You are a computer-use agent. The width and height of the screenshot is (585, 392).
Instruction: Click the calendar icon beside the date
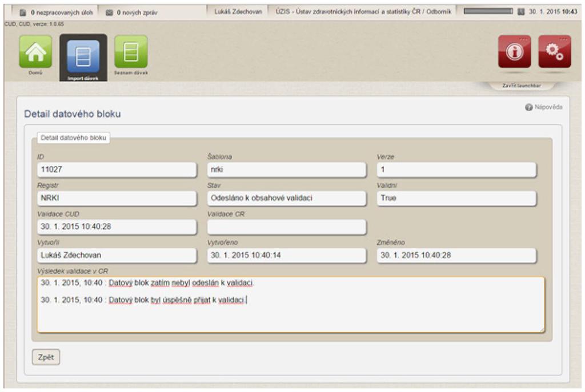(x=521, y=11)
